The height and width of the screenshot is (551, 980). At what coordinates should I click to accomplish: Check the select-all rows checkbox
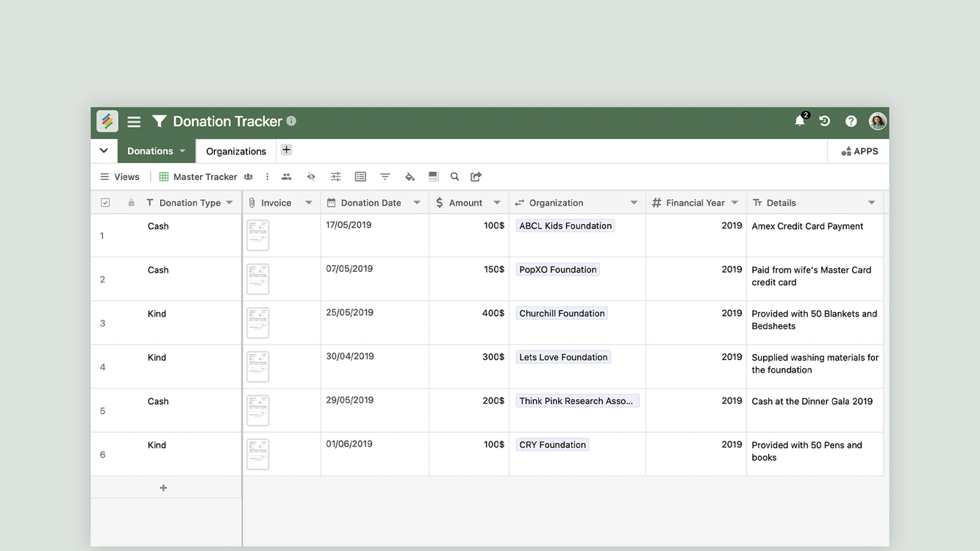[105, 203]
